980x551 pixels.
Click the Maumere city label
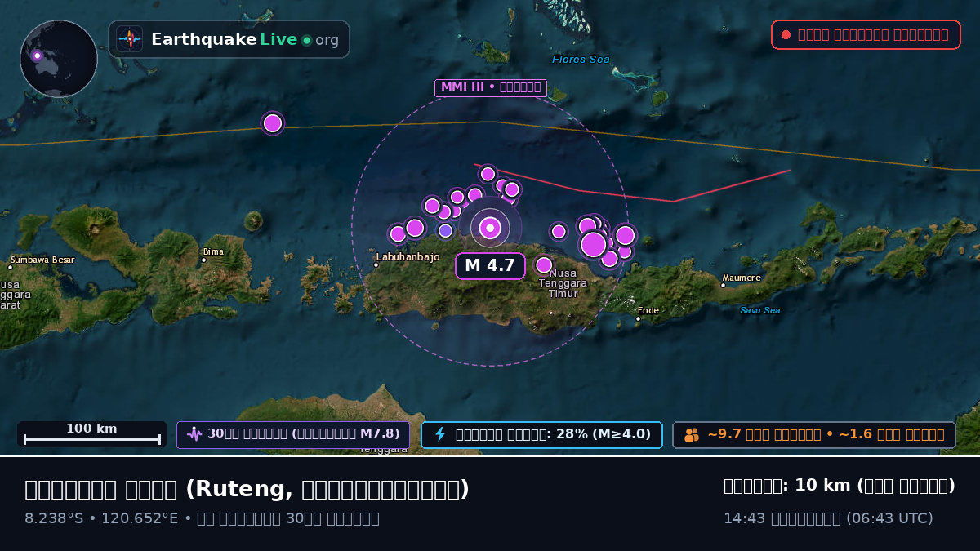(742, 278)
